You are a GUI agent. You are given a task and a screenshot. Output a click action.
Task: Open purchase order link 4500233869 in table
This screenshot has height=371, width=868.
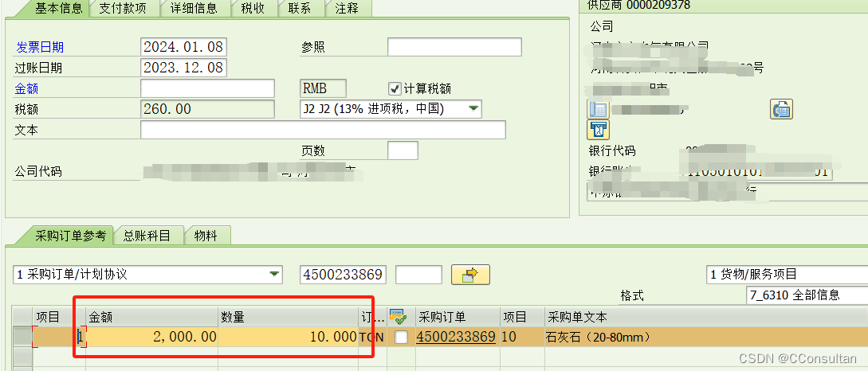455,337
